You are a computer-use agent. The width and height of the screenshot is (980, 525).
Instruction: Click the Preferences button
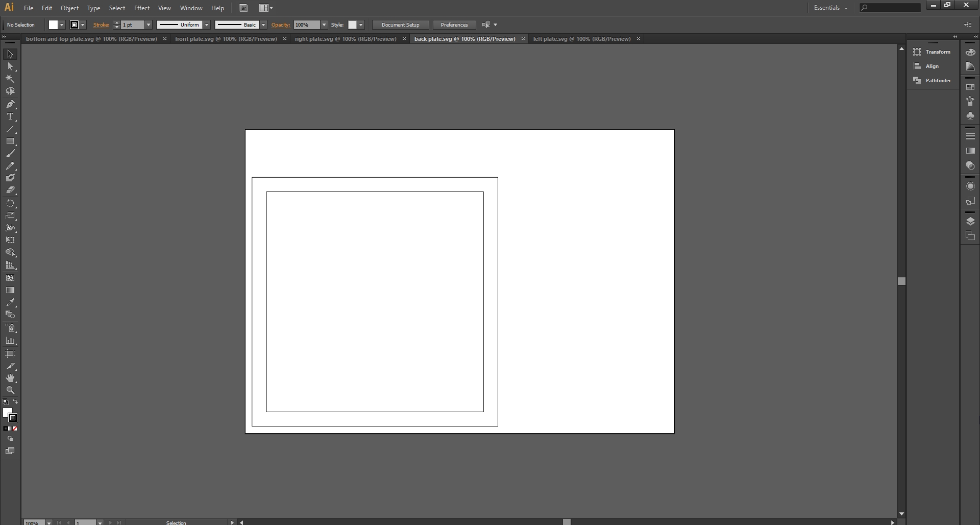454,25
